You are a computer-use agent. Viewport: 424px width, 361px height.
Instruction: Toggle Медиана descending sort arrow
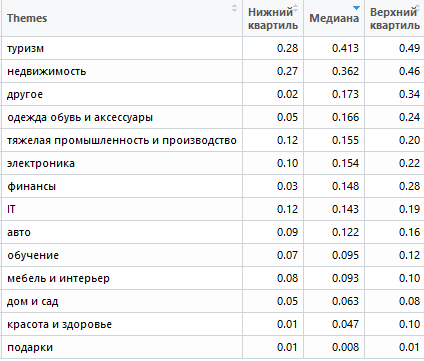(x=356, y=8)
